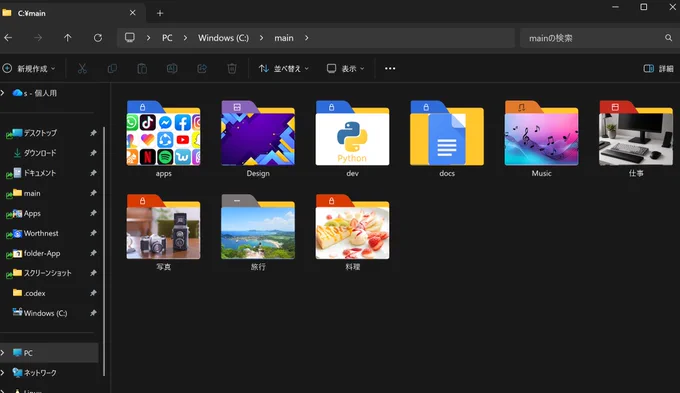Click the Copy icon in toolbar

click(x=112, y=69)
